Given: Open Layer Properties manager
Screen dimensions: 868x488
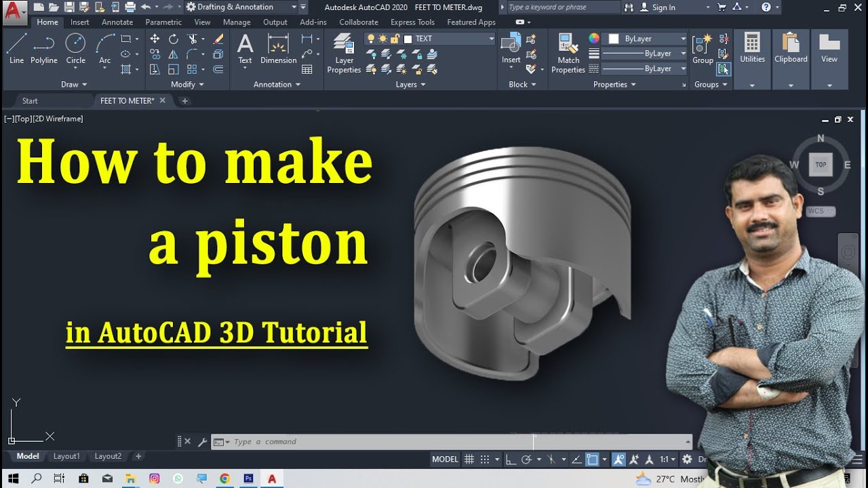Looking at the screenshot, I should [344, 54].
